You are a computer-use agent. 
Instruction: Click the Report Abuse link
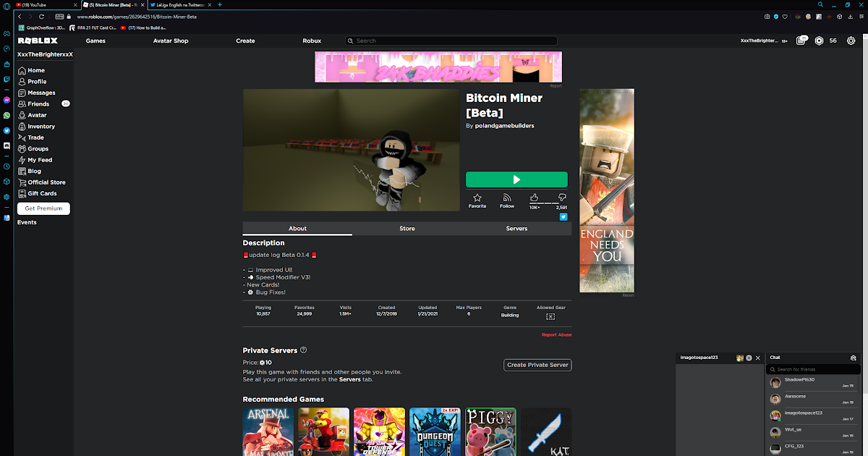(556, 335)
